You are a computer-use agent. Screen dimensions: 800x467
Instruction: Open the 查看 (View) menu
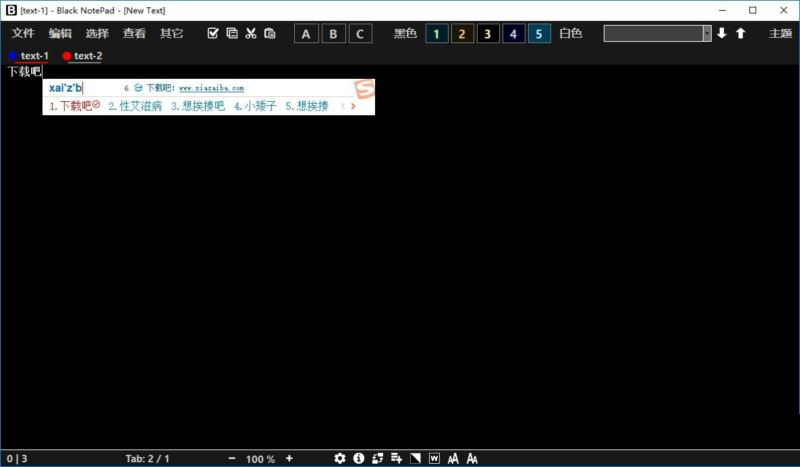[x=134, y=34]
